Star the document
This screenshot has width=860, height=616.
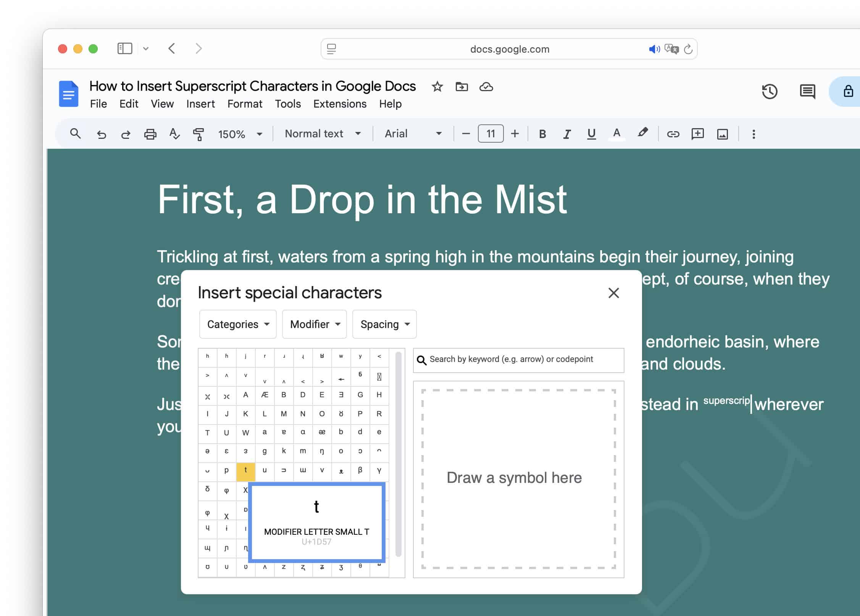[x=437, y=87]
